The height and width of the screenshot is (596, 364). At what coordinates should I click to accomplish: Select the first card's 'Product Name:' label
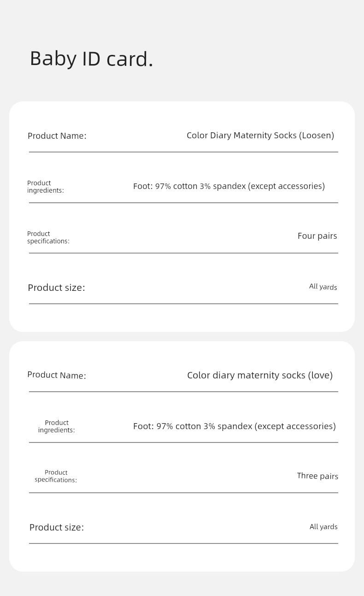point(57,136)
